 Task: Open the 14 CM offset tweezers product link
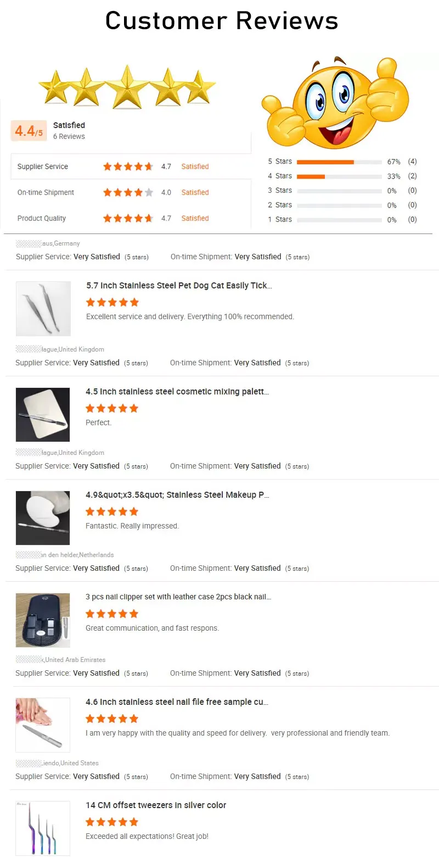(x=156, y=805)
